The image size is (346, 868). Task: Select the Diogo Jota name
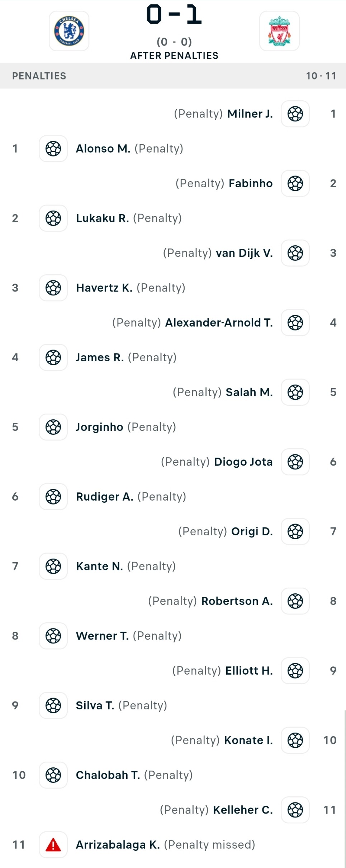point(243,462)
